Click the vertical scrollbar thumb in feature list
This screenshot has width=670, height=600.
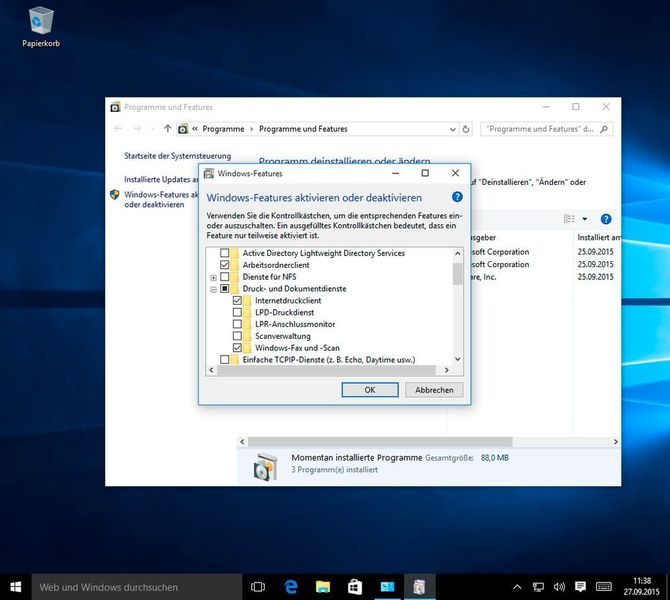[x=458, y=274]
